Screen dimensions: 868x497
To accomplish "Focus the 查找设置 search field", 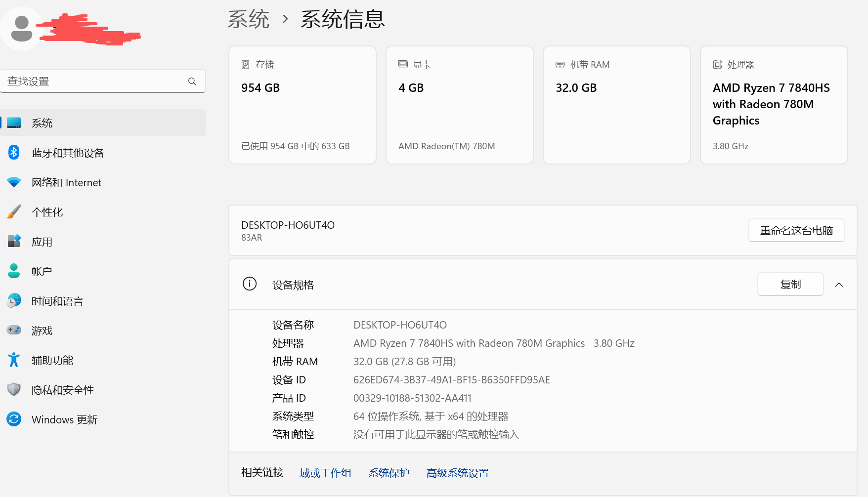I will (x=103, y=81).
